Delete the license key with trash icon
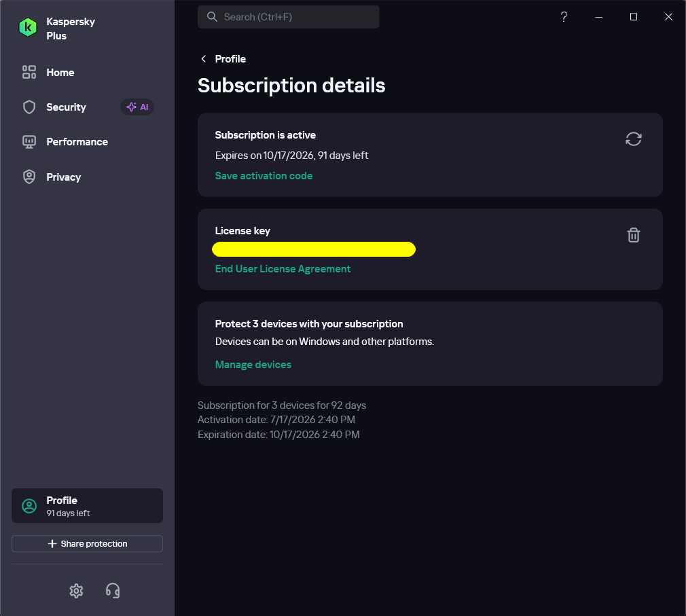This screenshot has width=686, height=616. [633, 235]
